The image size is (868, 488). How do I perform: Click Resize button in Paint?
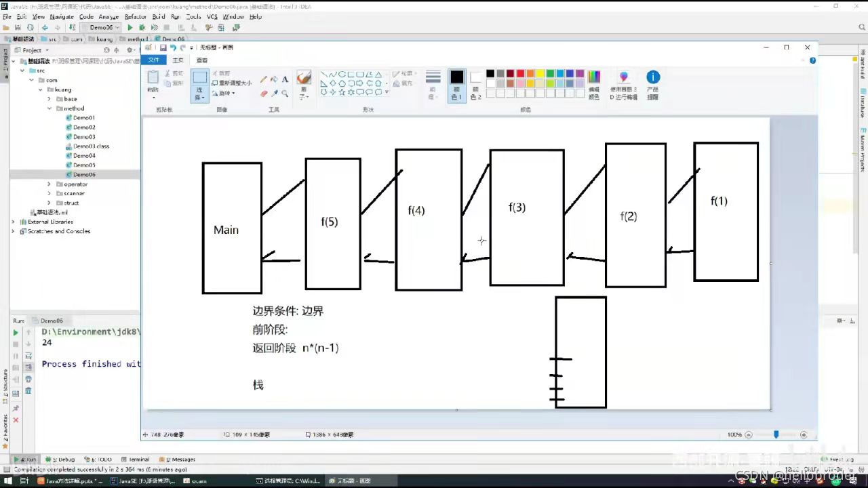pyautogui.click(x=231, y=83)
